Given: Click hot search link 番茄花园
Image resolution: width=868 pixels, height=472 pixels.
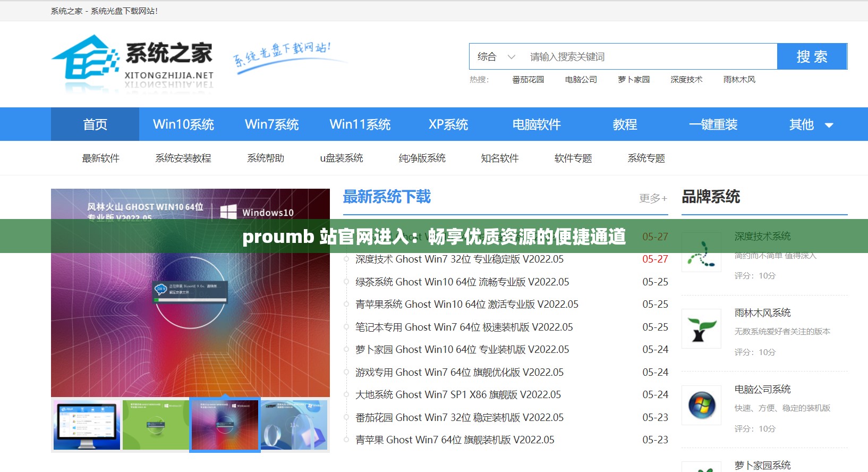Looking at the screenshot, I should (528, 79).
